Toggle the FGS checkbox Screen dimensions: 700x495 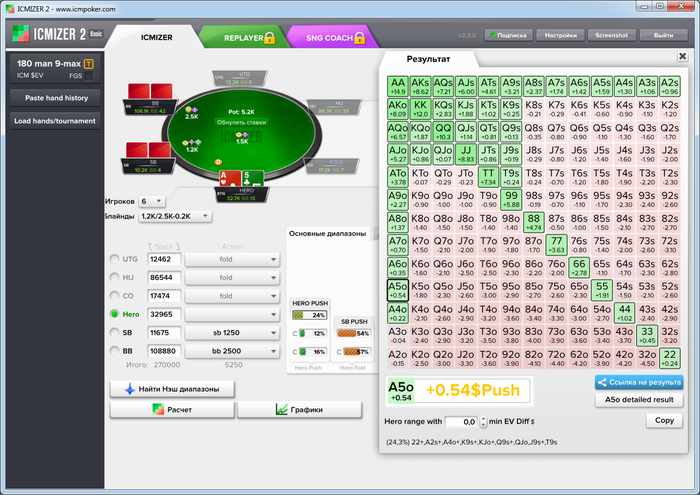pos(89,76)
